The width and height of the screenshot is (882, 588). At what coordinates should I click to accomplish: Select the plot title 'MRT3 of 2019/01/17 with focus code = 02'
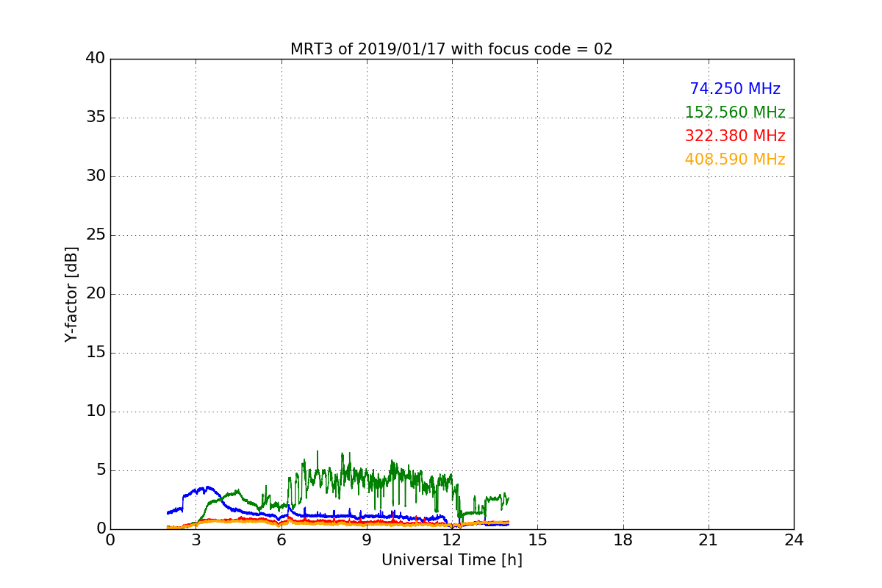pos(451,49)
